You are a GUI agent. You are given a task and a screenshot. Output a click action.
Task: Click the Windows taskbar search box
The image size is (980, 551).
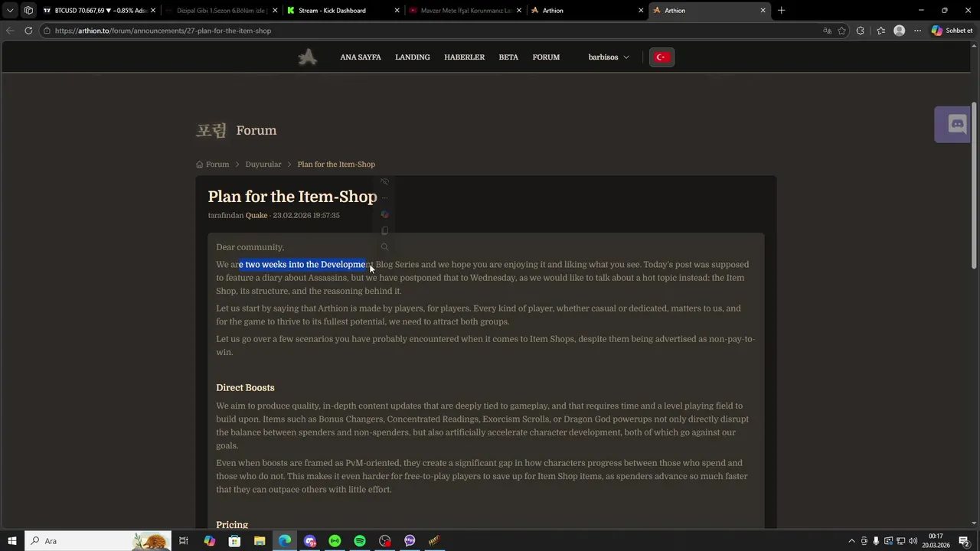point(97,541)
